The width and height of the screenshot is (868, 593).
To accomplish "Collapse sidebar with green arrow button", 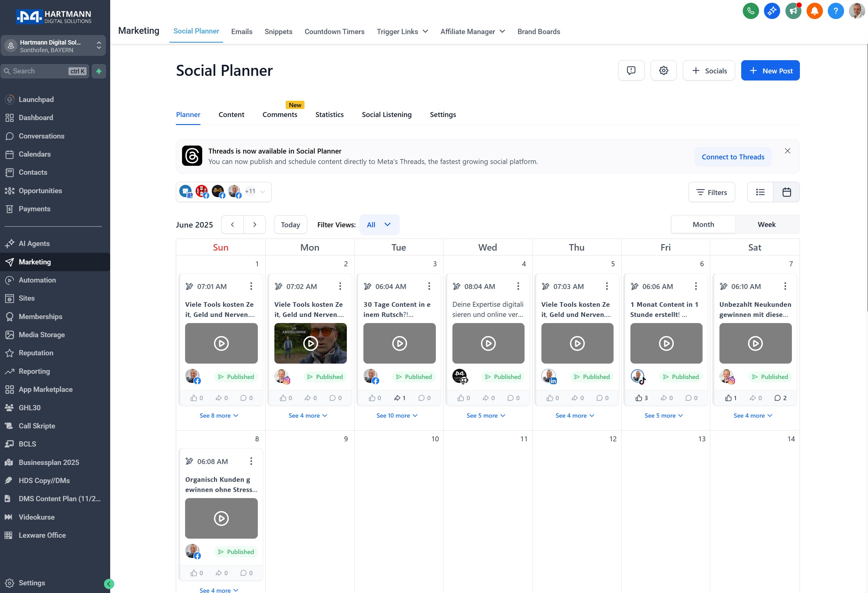I will tap(109, 584).
